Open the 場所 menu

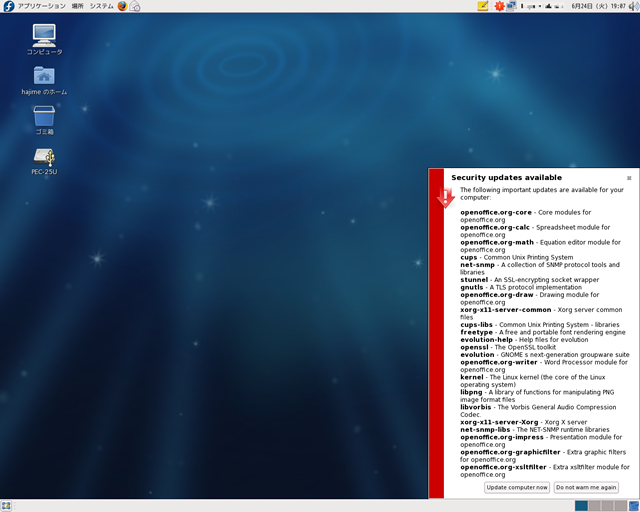78,6
